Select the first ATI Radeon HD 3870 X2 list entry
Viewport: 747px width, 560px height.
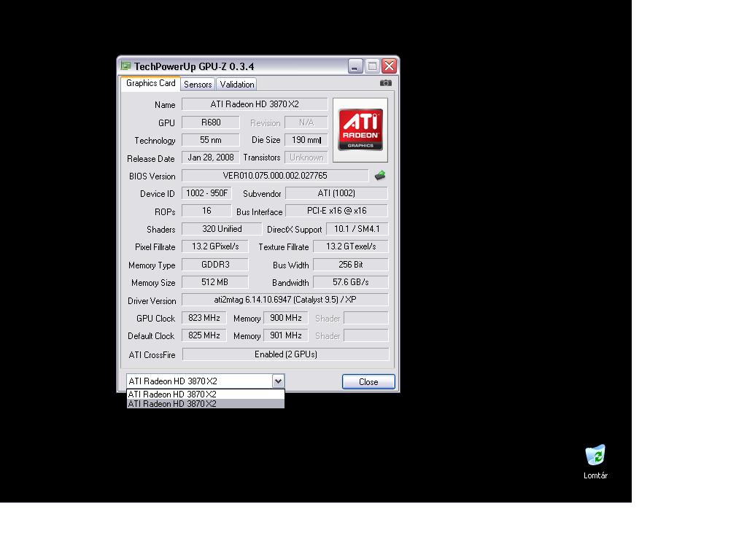click(x=205, y=394)
